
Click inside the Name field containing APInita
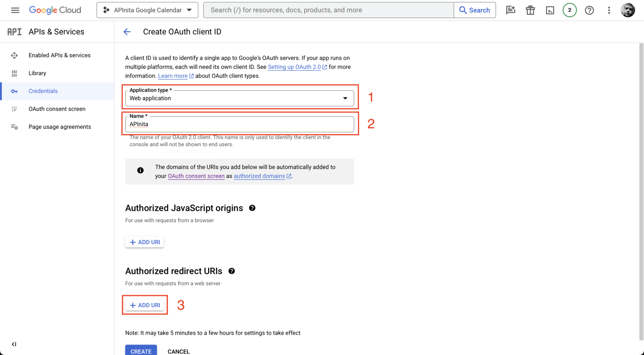(239, 124)
